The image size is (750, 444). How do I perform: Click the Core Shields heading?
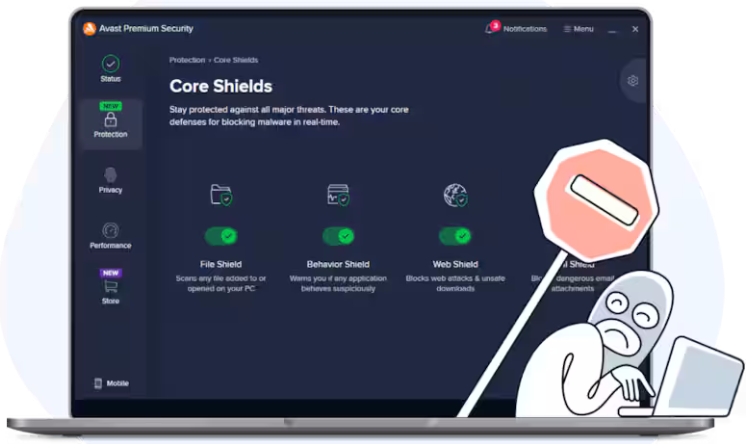click(221, 86)
